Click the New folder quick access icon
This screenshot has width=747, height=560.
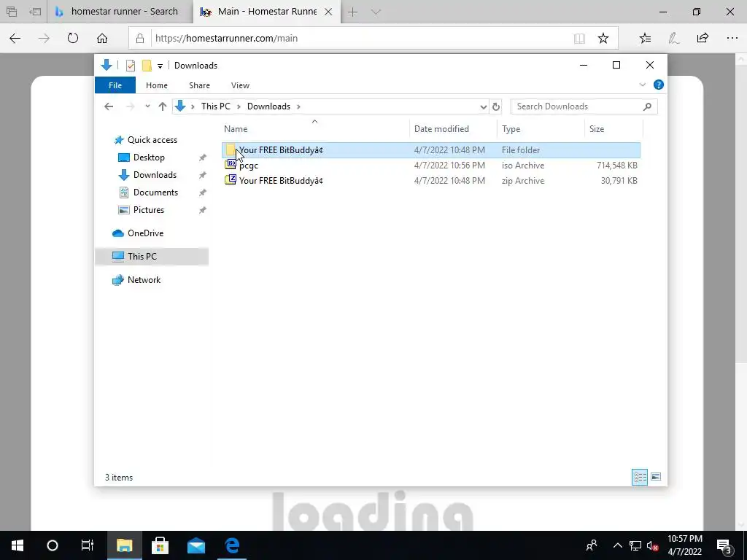[x=147, y=65]
